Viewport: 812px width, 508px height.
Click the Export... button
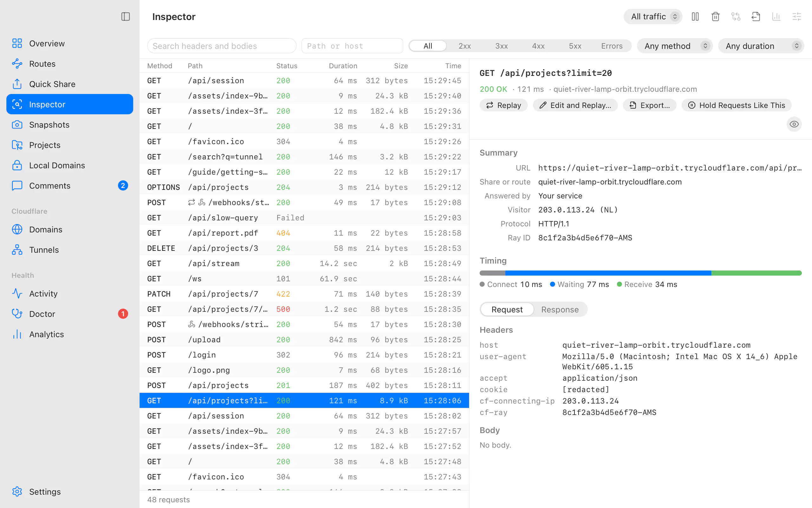[x=650, y=105]
